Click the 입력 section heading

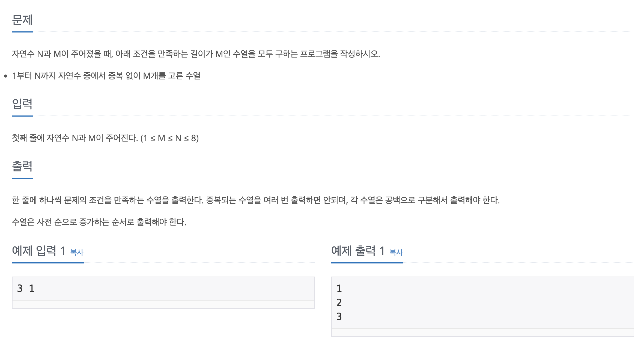click(x=22, y=104)
